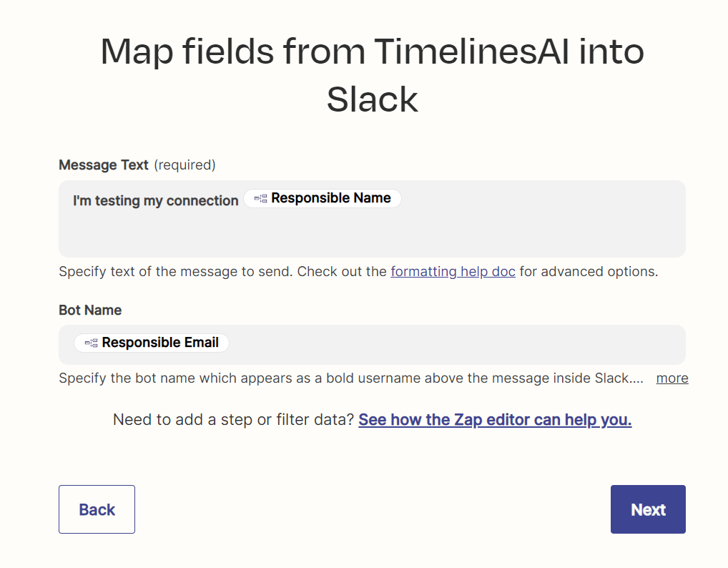Click the "(required)" indicator text
Image resolution: width=728 pixels, height=568 pixels.
(x=185, y=165)
